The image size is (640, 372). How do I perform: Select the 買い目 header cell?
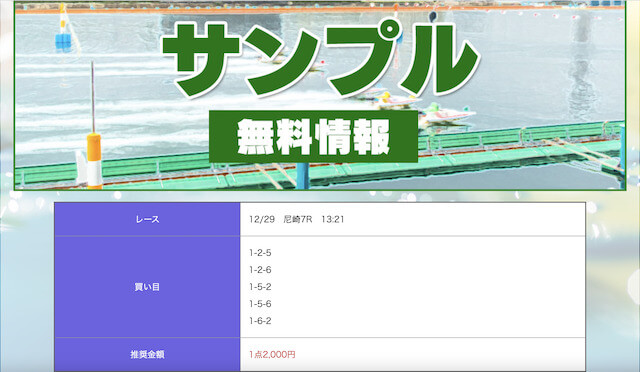coord(147,287)
